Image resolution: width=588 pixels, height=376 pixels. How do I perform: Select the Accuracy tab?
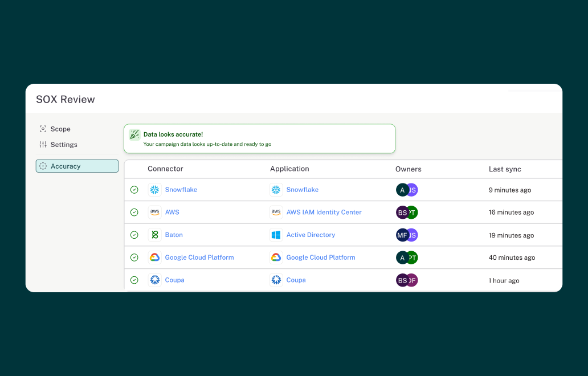coord(77,166)
